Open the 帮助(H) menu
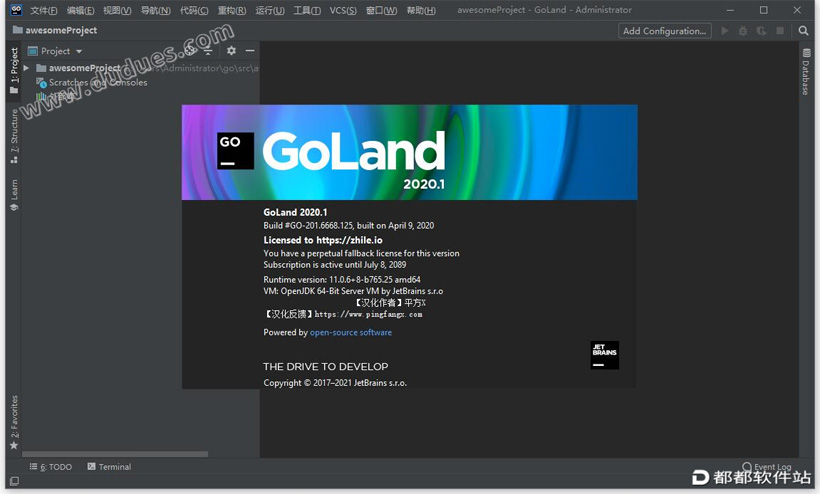The height and width of the screenshot is (494, 820). point(421,10)
